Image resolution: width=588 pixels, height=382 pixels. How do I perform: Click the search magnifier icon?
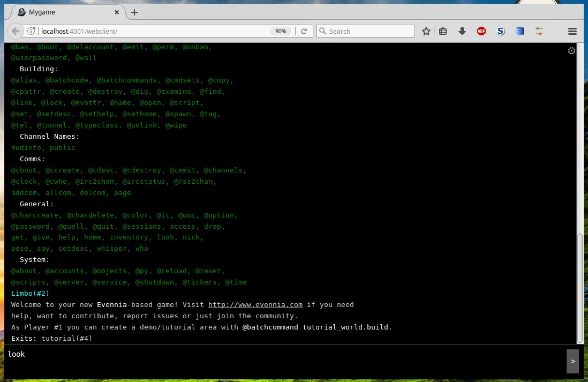(x=322, y=31)
